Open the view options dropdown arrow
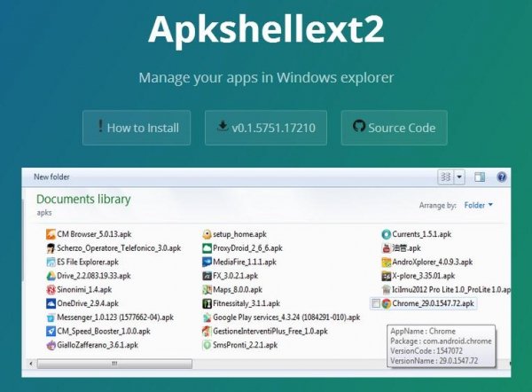The width and height of the screenshot is (532, 392). [x=459, y=176]
